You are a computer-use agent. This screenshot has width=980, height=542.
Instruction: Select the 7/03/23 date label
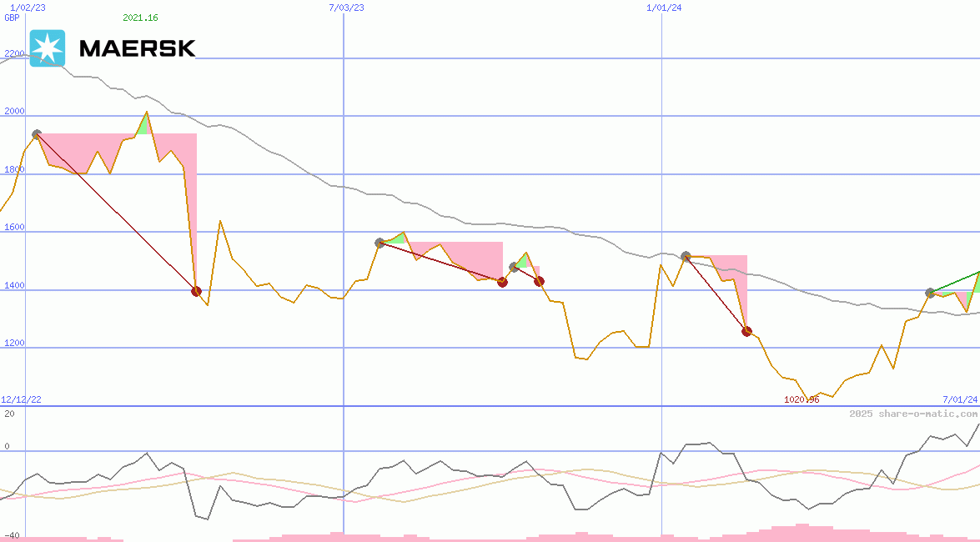[x=347, y=8]
